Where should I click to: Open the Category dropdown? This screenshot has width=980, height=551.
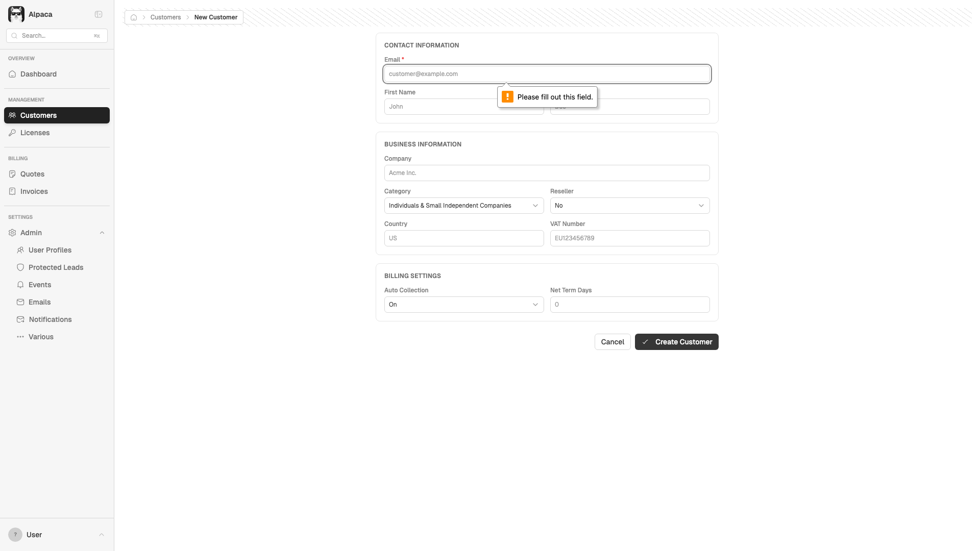point(463,206)
